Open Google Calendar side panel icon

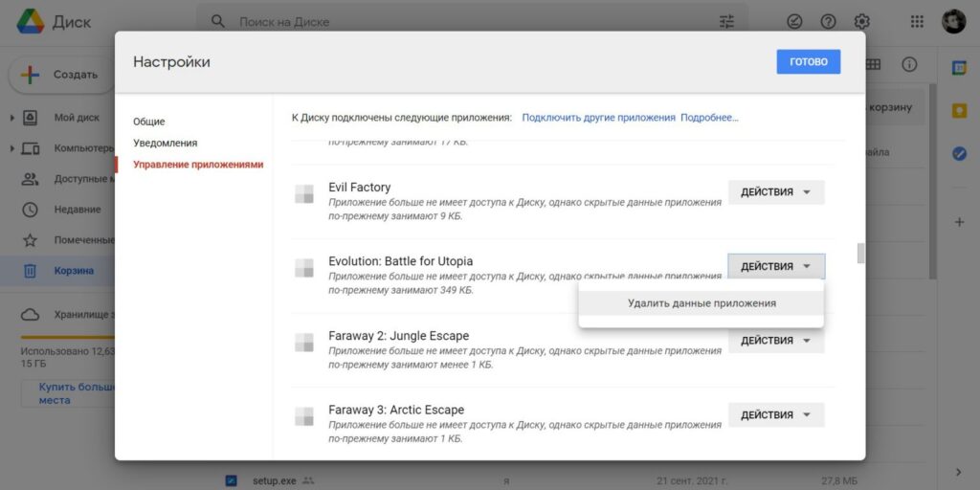click(959, 68)
